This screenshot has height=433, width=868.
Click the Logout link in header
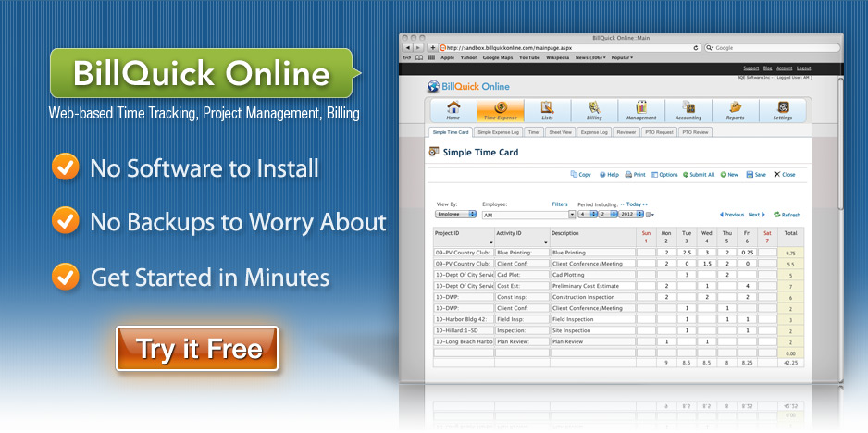click(804, 68)
